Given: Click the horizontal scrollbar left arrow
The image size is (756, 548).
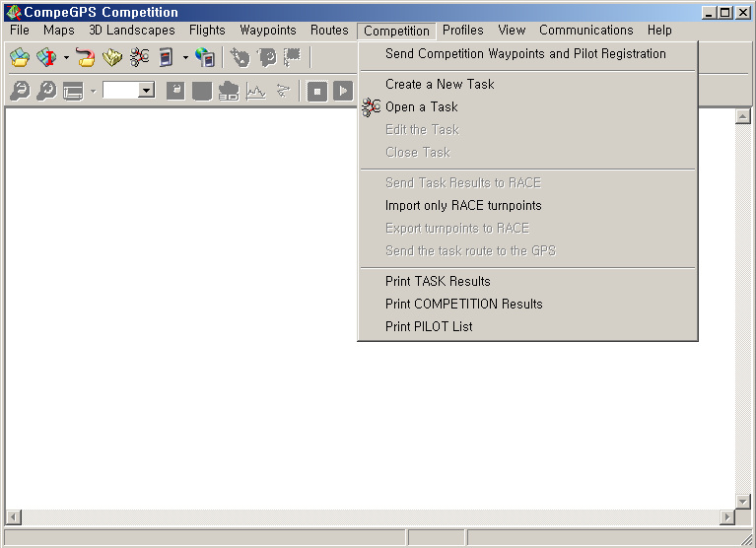Looking at the screenshot, I should coord(14,517).
